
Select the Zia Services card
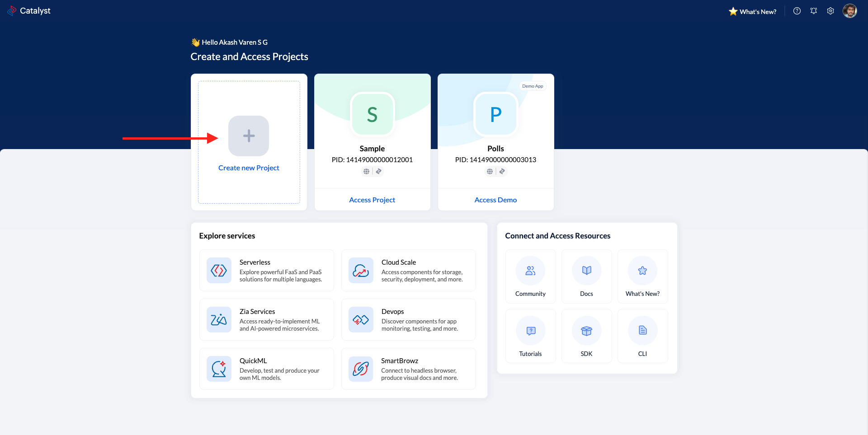pyautogui.click(x=266, y=320)
